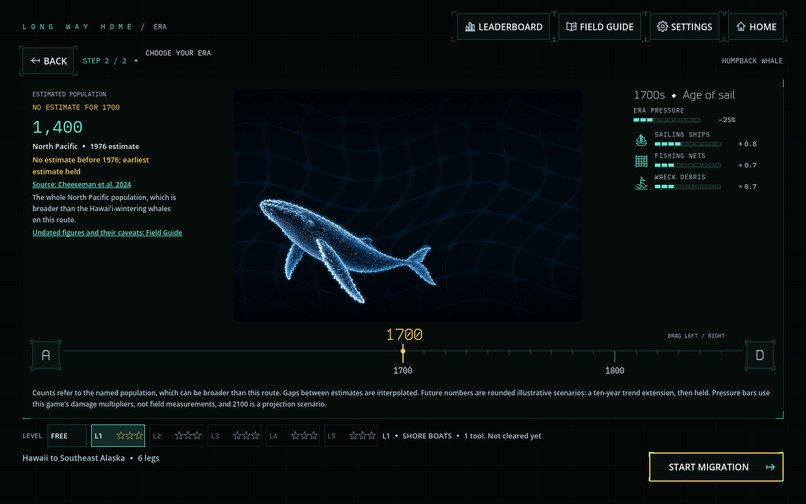
Task: Click the field guide book icon
Action: (x=571, y=27)
